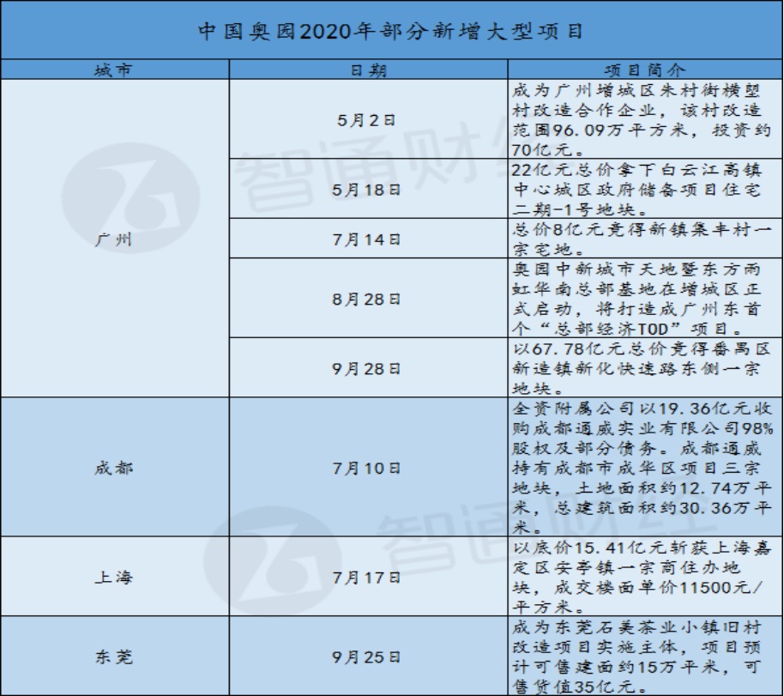This screenshot has width=784, height=696.
Task: Click the description about 22亿元 白云江高镇 land
Action: click(x=645, y=189)
